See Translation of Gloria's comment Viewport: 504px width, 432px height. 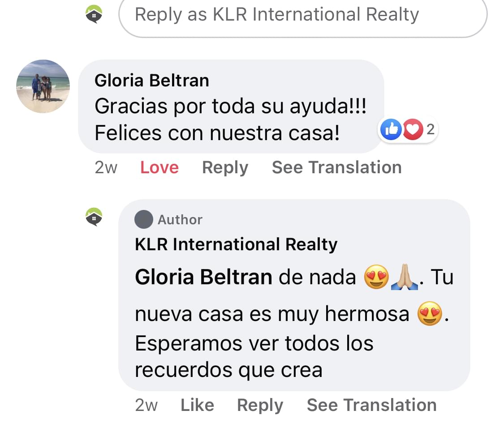336,167
